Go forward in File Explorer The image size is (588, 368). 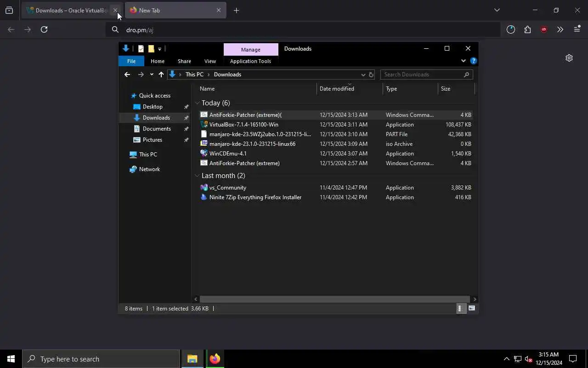tap(141, 75)
